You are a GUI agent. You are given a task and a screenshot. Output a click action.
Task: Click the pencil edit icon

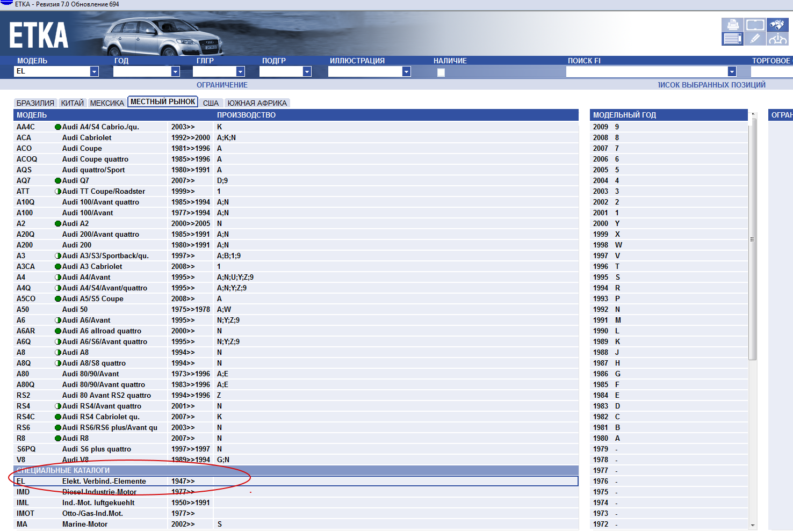click(755, 39)
